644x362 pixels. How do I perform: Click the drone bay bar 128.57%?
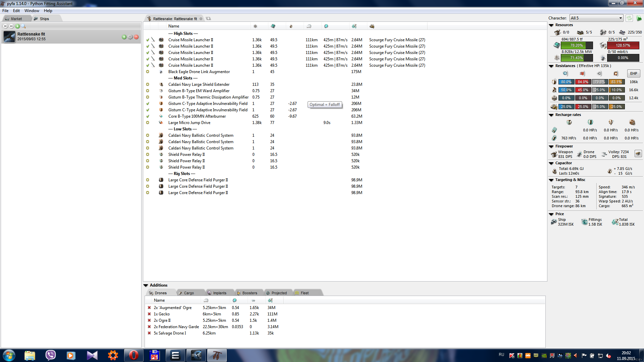click(623, 45)
